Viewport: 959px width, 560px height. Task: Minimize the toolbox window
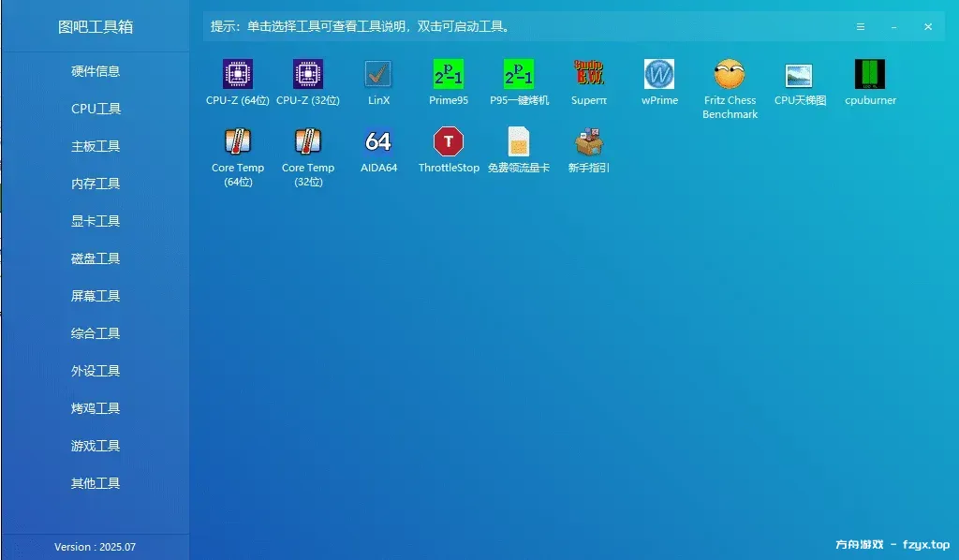(x=894, y=27)
